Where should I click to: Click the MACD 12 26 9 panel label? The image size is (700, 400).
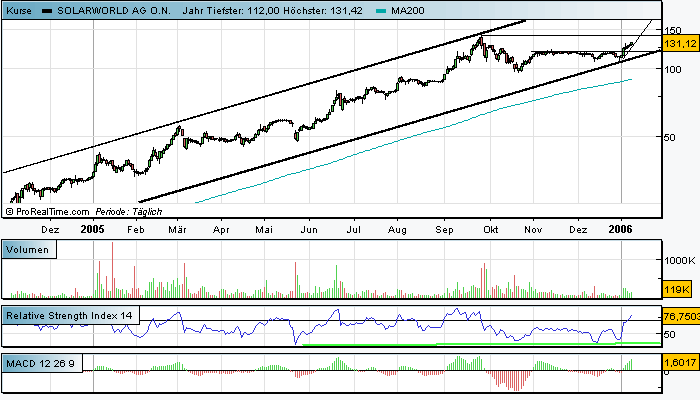(42, 363)
